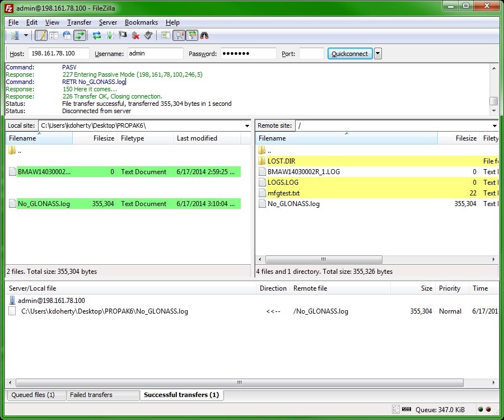Switch to Successful transfers (1) tab
Viewport: 504px width, 420px height.
[x=181, y=395]
